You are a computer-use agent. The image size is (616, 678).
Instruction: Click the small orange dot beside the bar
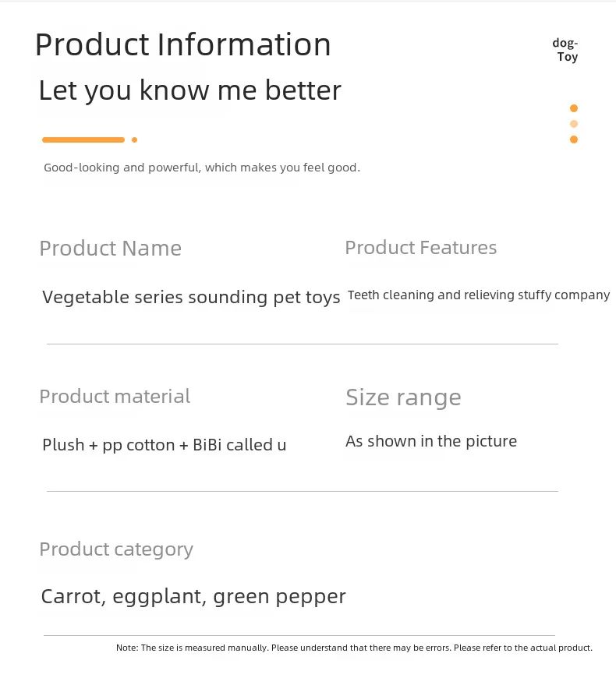tap(135, 140)
